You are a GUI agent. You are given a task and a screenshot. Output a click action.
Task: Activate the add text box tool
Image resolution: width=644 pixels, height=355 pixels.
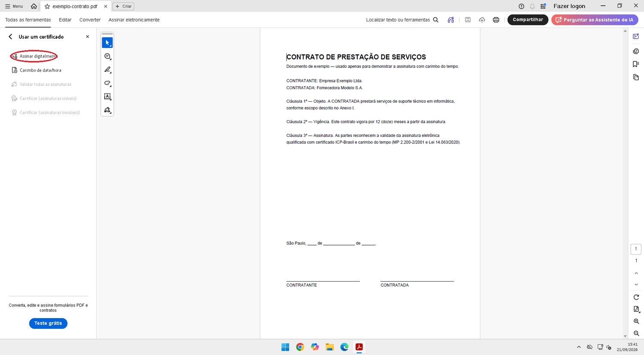(107, 97)
